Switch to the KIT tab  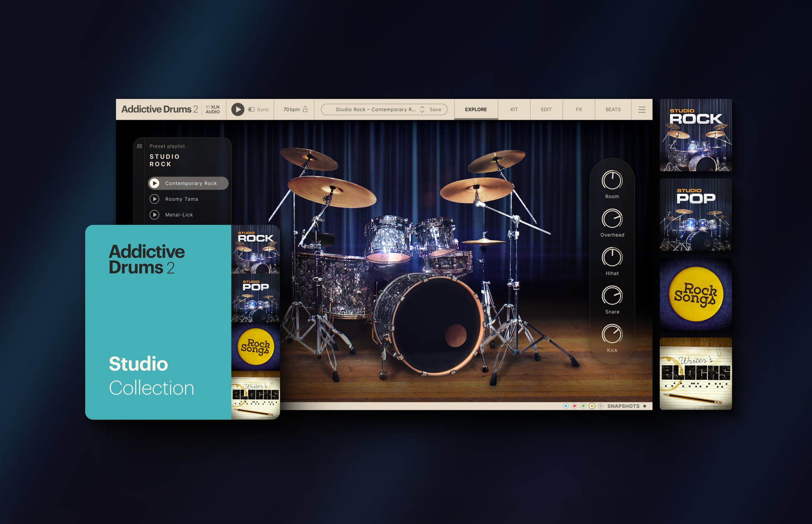(514, 110)
